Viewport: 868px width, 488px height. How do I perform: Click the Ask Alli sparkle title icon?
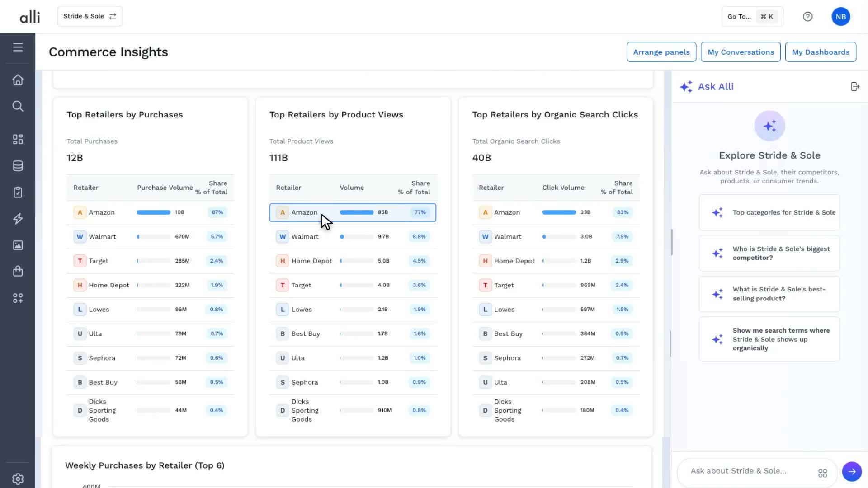(686, 86)
